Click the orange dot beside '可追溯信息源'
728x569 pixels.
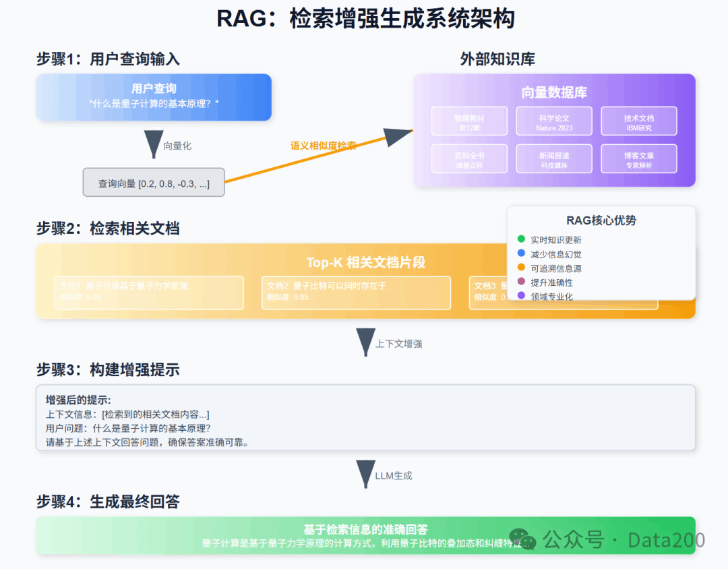pyautogui.click(x=521, y=267)
